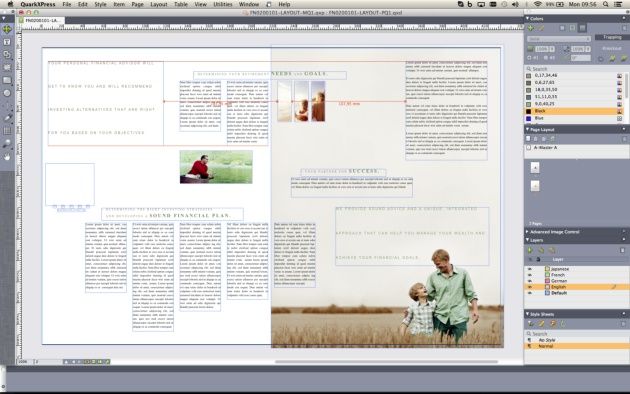This screenshot has width=630, height=394.
Task: Select the Table tool
Action: click(x=7, y=131)
